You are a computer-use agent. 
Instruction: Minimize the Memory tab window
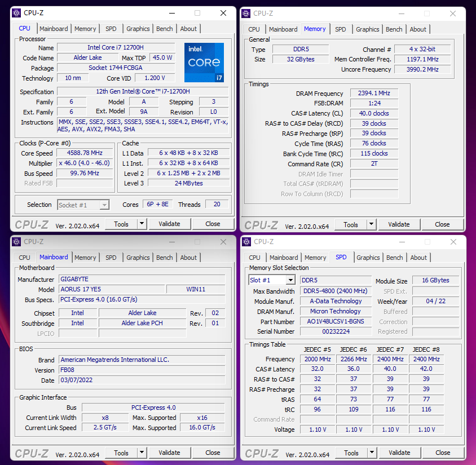402,14
